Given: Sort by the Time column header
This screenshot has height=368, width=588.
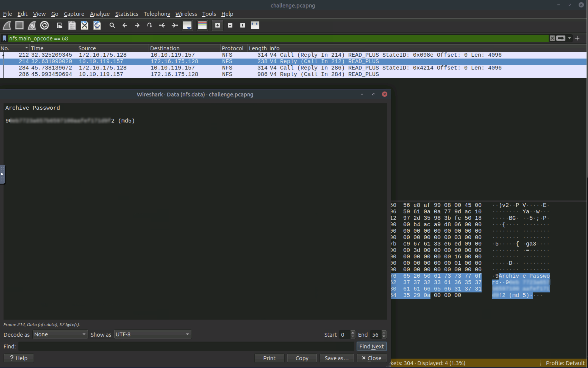Looking at the screenshot, I should pyautogui.click(x=53, y=48).
